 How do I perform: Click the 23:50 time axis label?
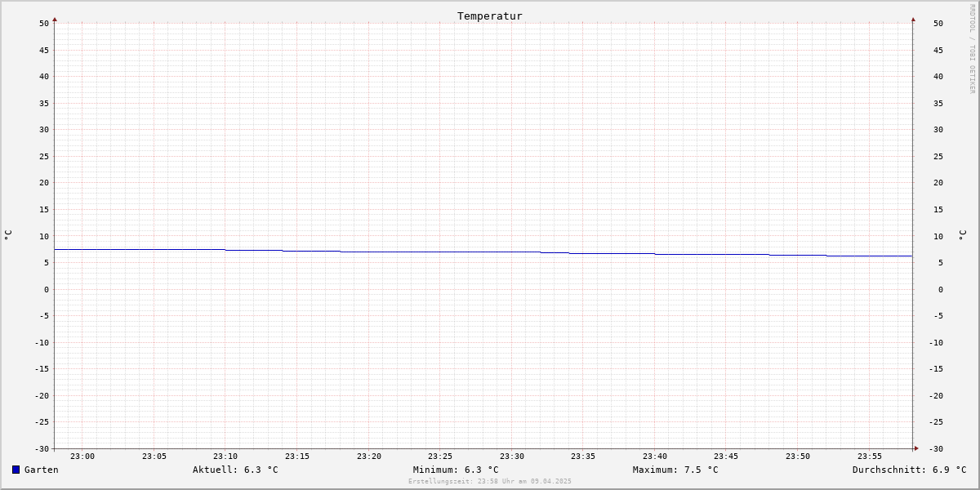click(798, 457)
